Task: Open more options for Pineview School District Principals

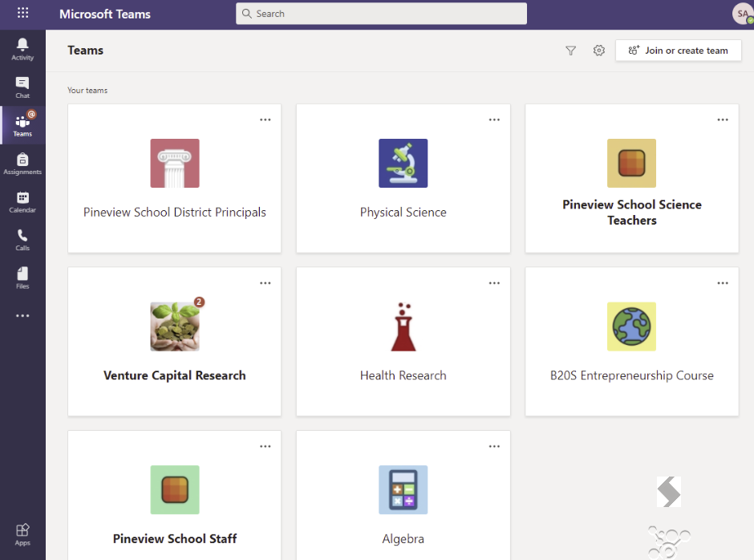Action: tap(266, 120)
